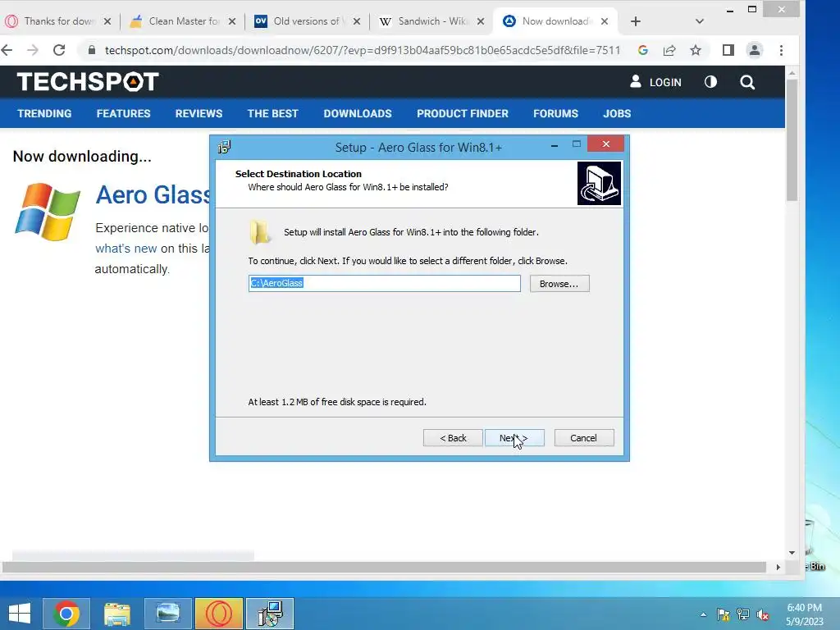Screen dimensions: 840x630
Task: Expand the tab search dropdown
Action: [x=699, y=21]
